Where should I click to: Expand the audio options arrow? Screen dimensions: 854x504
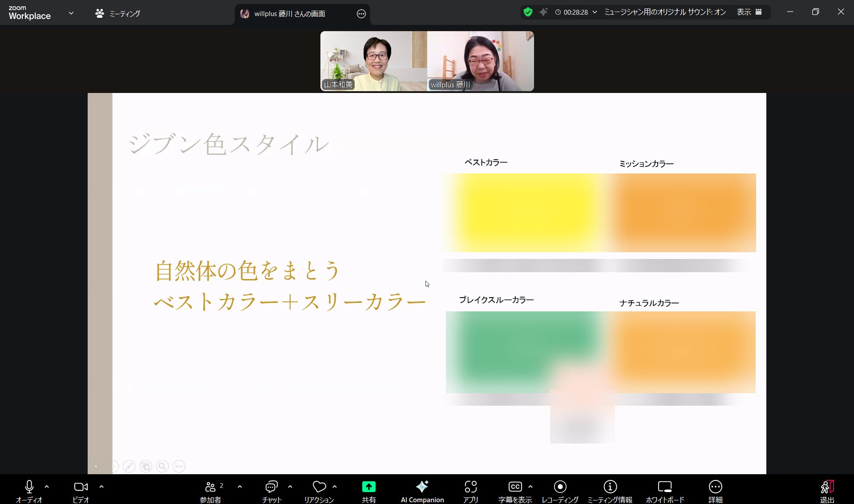tap(47, 487)
